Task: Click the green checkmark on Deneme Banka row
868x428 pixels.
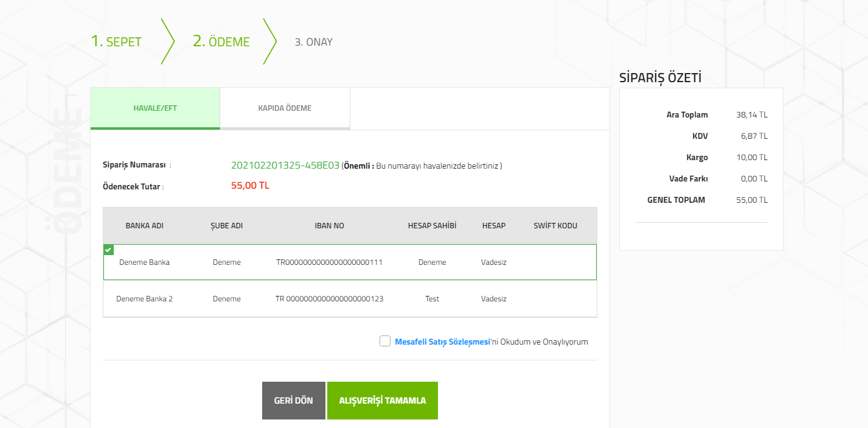Action: 108,250
